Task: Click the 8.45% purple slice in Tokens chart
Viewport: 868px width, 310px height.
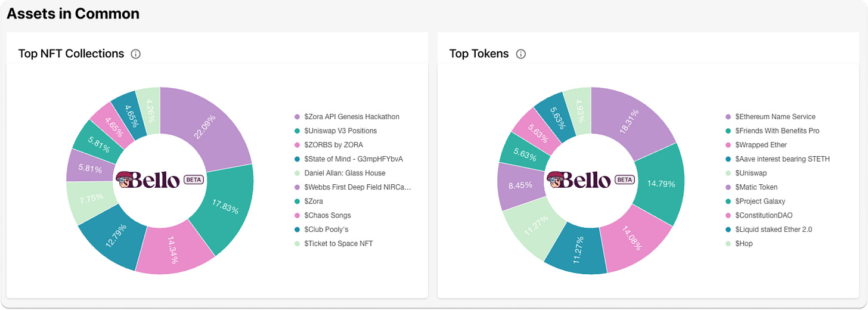Action: click(x=521, y=184)
